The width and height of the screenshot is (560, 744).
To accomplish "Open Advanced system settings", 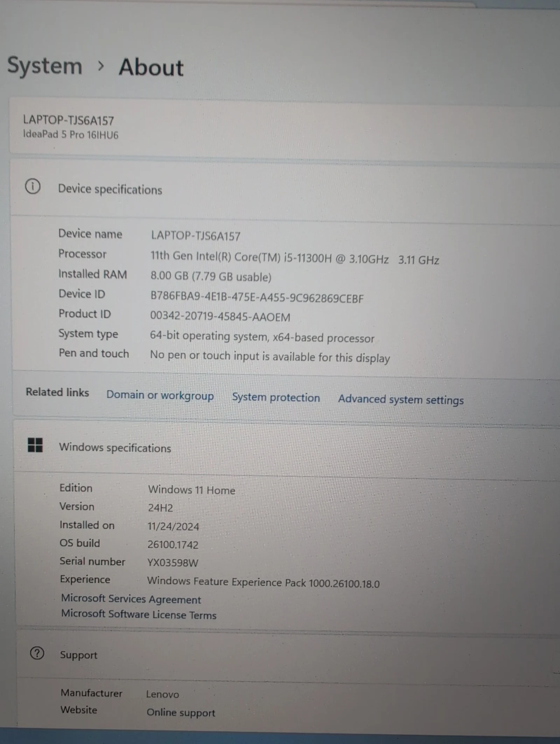I will pos(401,399).
